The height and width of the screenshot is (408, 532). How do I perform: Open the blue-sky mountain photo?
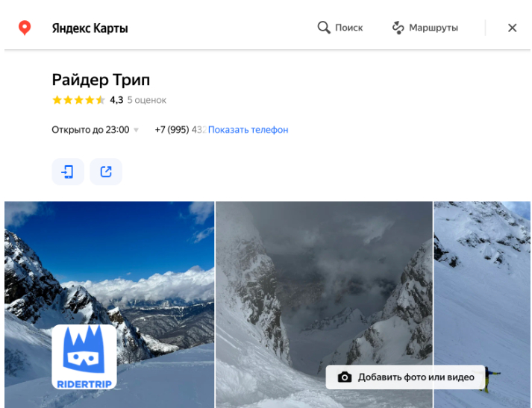point(109,304)
